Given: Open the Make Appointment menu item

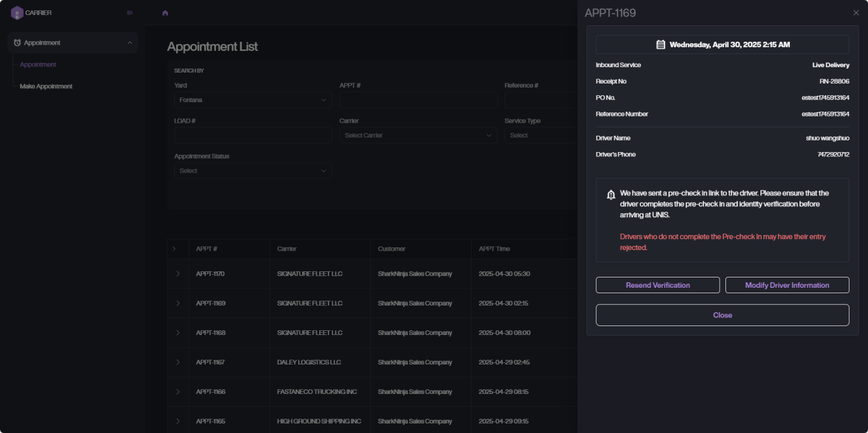Looking at the screenshot, I should (x=46, y=86).
